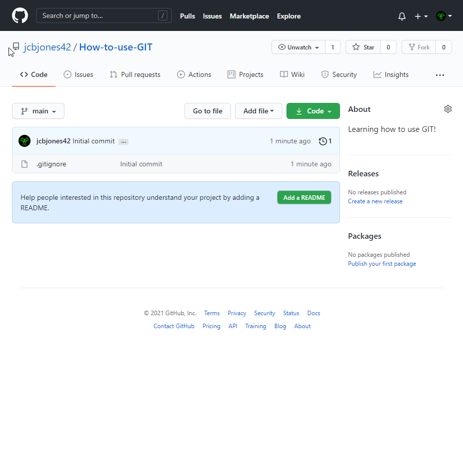Open Issues in the top navigation

(212, 16)
